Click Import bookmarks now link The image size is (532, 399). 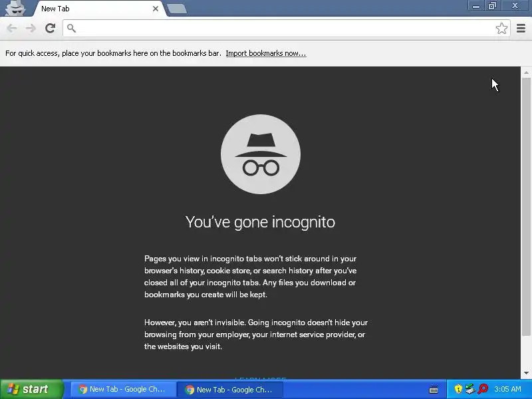point(266,53)
